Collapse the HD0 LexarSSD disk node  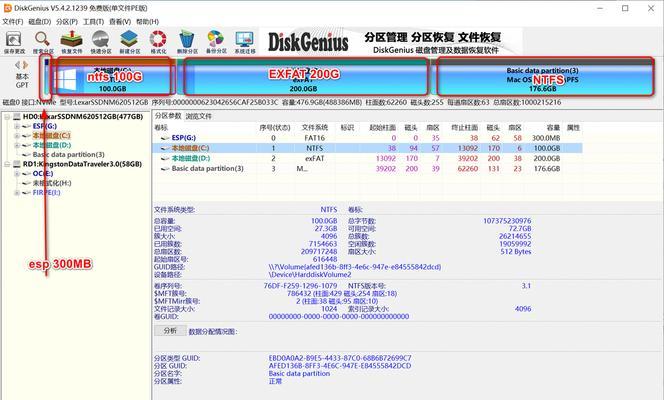(7, 117)
